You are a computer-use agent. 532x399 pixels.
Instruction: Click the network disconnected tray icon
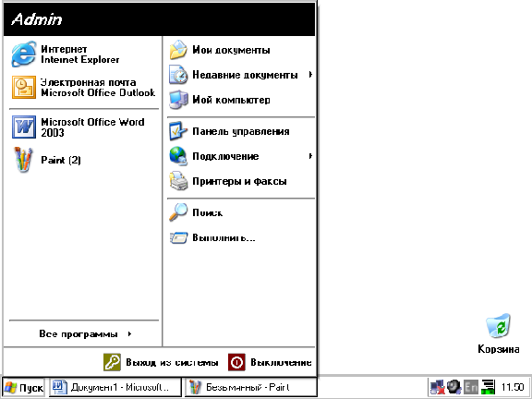[x=438, y=387]
